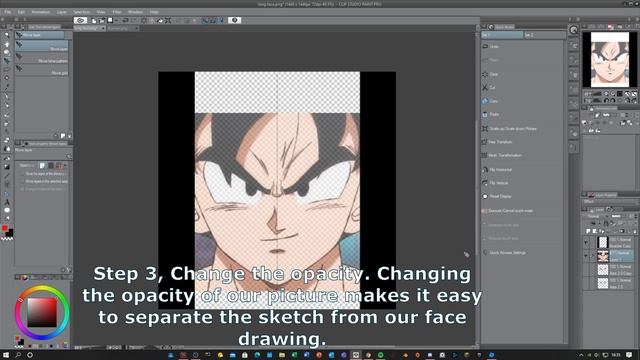The height and width of the screenshot is (360, 640).
Task: Switch to Set 2 tab in Quick Access
Action: click(544, 35)
